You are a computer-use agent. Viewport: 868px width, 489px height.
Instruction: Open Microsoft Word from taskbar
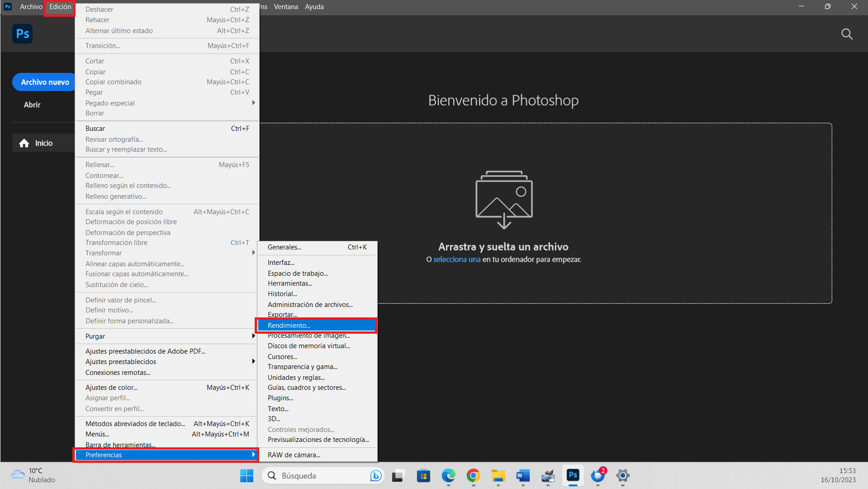(523, 476)
